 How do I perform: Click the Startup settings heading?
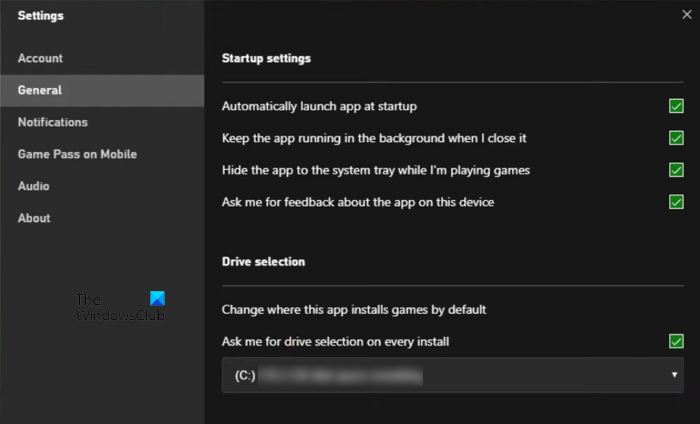266,58
